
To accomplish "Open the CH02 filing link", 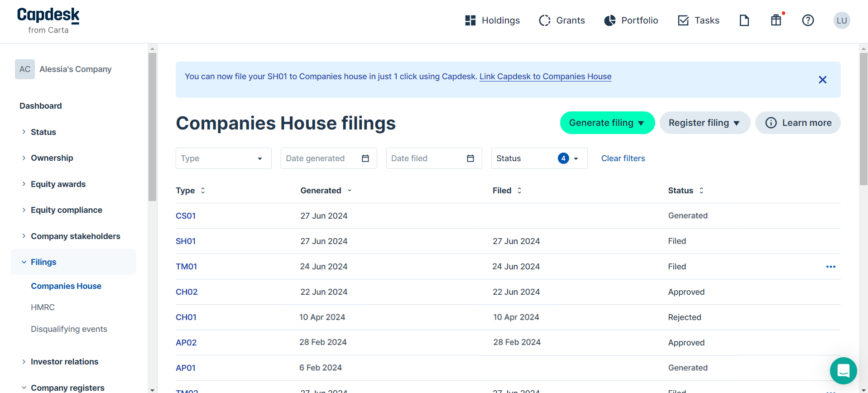I will click(187, 292).
